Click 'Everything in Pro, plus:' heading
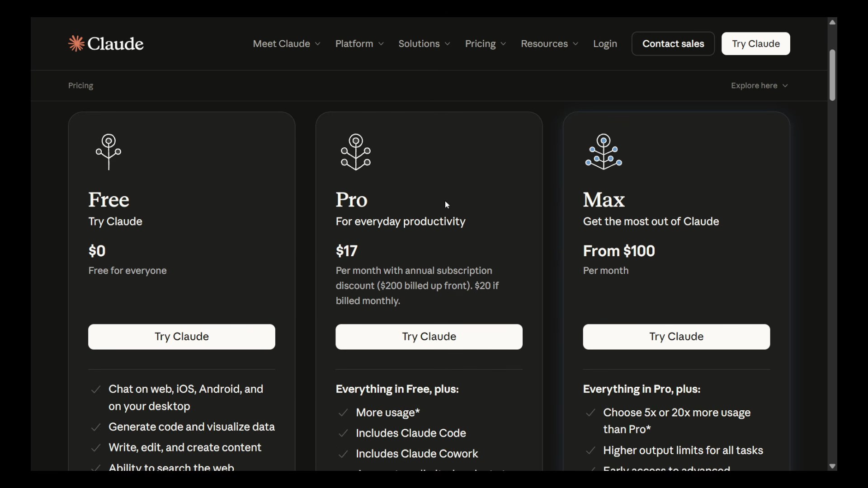 (642, 389)
